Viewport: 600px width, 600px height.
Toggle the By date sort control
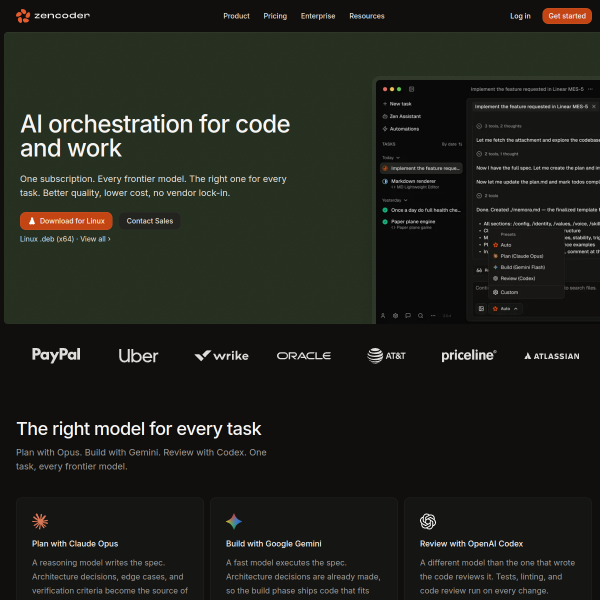tap(452, 144)
